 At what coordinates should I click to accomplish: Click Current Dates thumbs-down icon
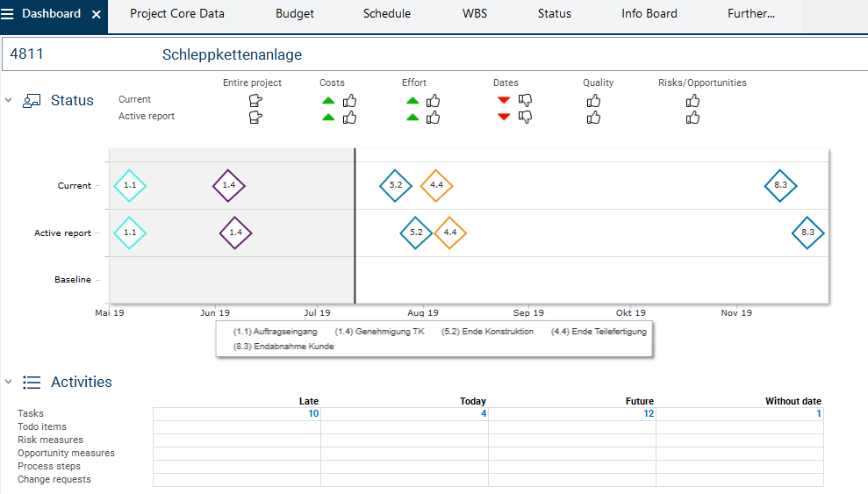tap(526, 100)
